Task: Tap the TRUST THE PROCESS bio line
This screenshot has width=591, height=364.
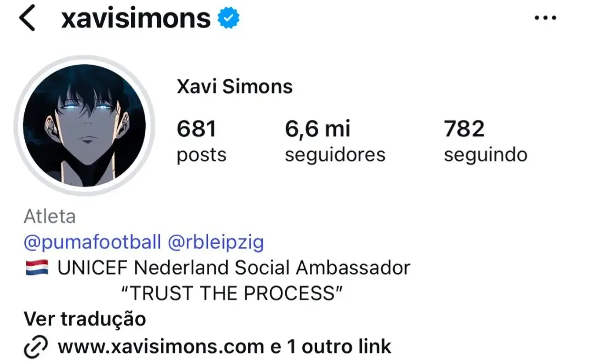Action: (232, 293)
